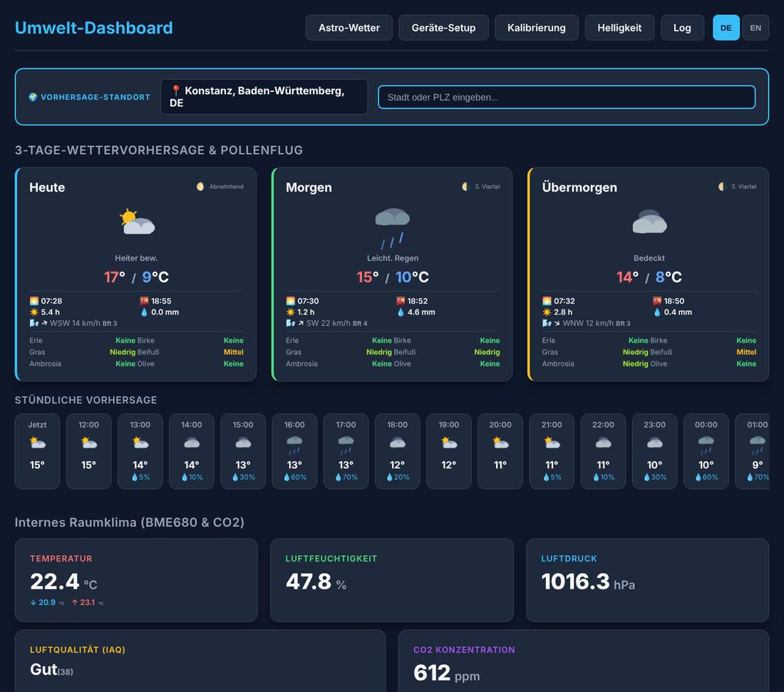Click the wind icon beside WSW 14 km/h
The height and width of the screenshot is (692, 784).
coord(34,323)
